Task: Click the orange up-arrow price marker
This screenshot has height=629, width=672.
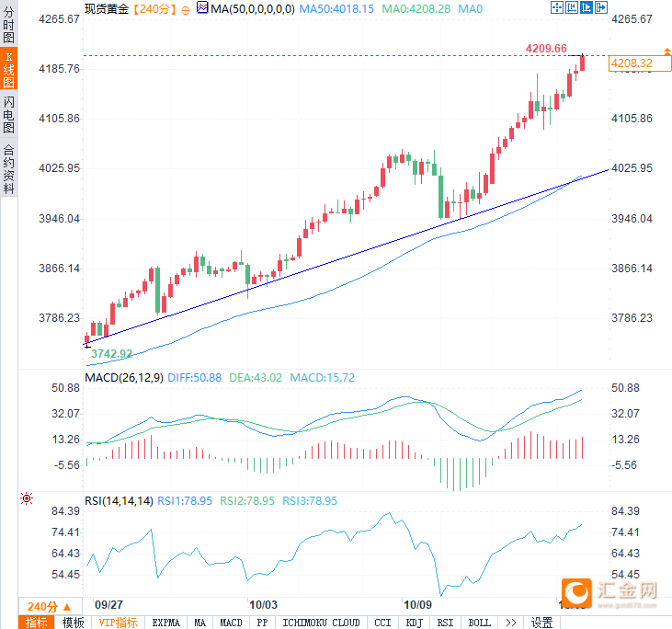Action: click(x=667, y=51)
